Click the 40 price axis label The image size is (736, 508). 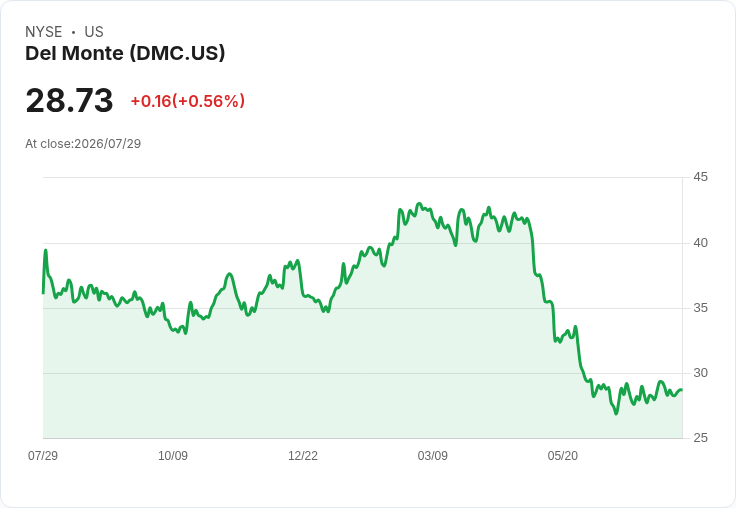700,243
